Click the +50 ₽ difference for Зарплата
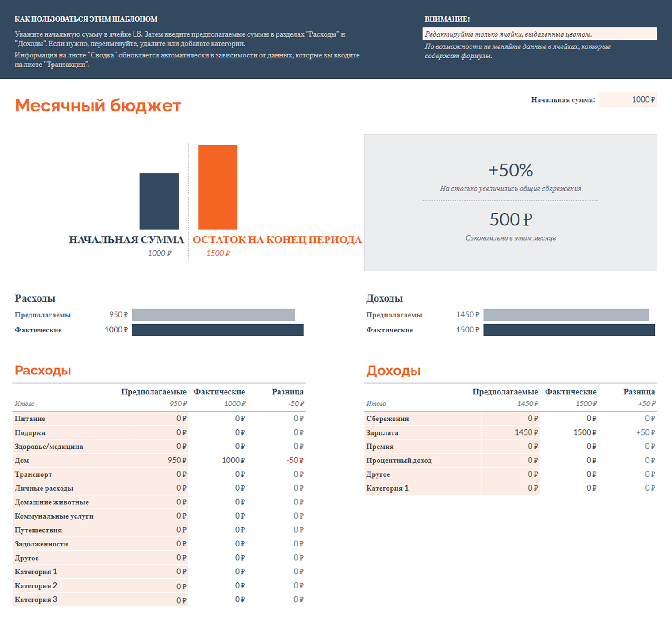This screenshot has height=619, width=672. [628, 432]
